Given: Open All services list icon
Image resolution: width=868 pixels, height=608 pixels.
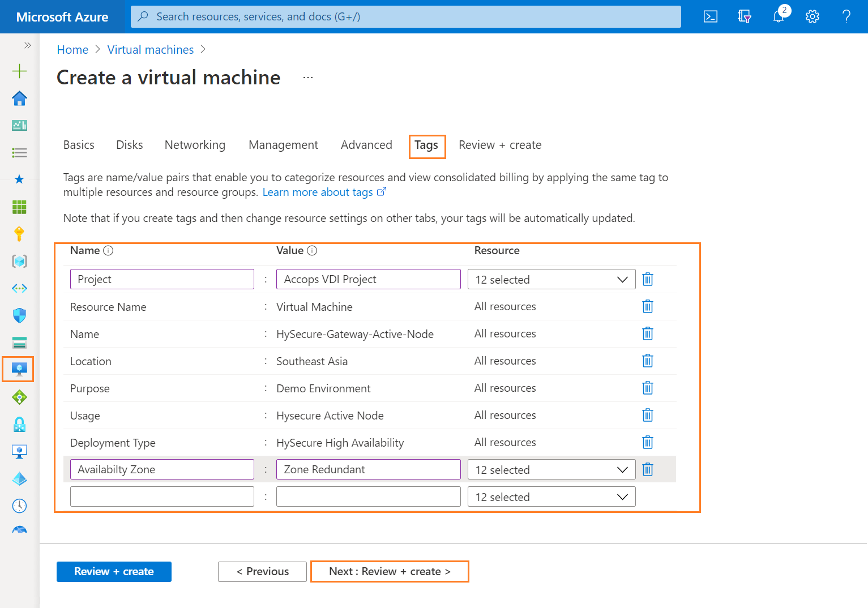Looking at the screenshot, I should [x=19, y=152].
